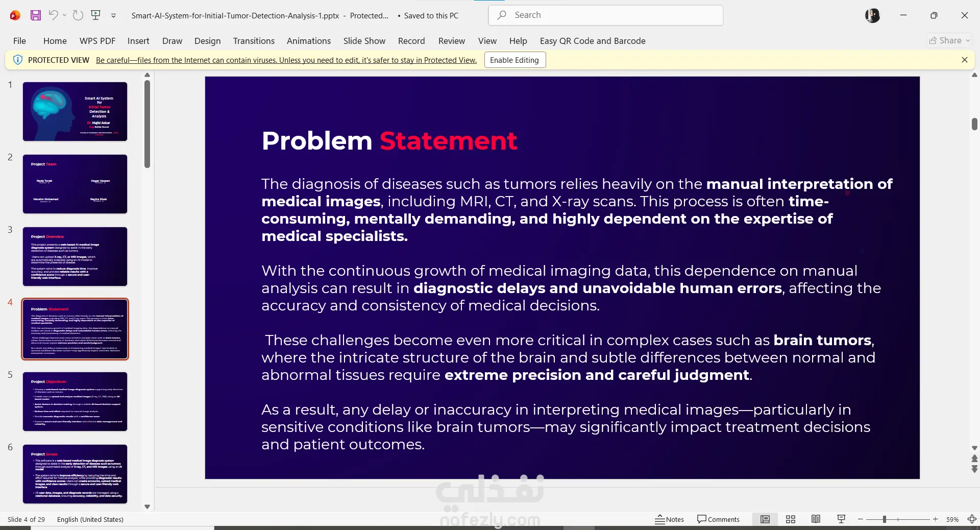
Task: Click the slide 4 of 29 indicator
Action: coord(26,519)
